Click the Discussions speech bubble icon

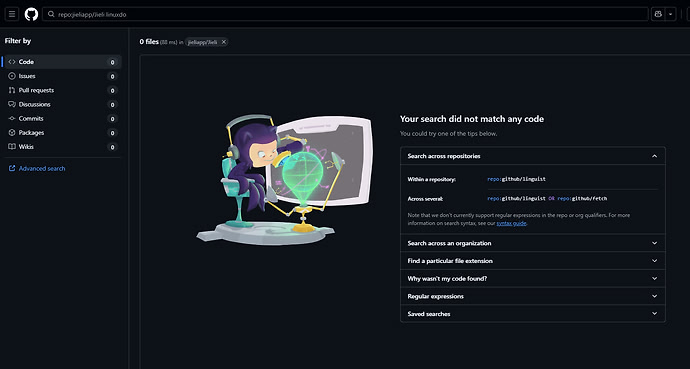coord(12,104)
